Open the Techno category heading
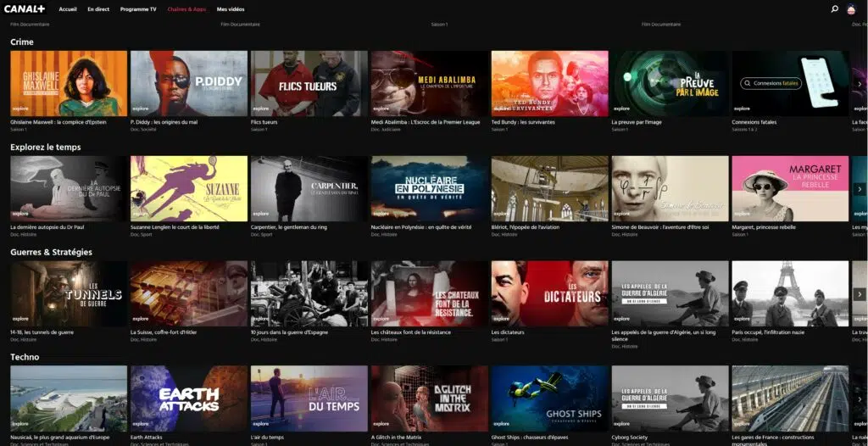This screenshot has width=868, height=446. pos(25,357)
